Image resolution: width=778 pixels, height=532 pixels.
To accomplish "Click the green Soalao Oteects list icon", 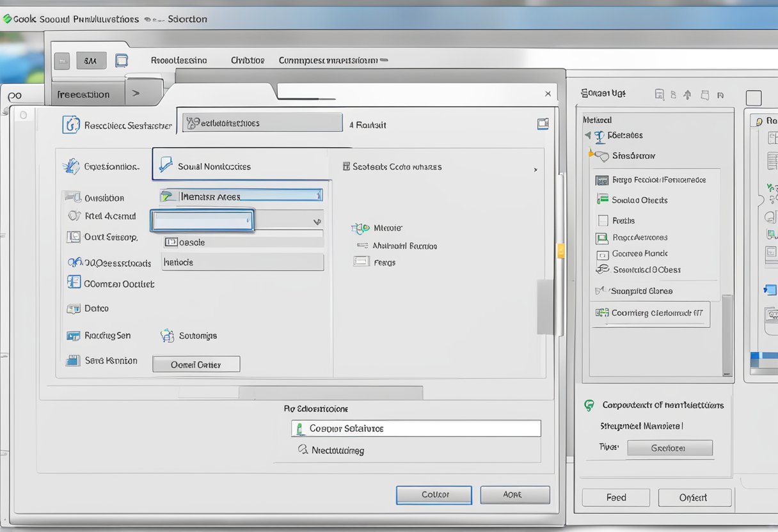I will [602, 199].
